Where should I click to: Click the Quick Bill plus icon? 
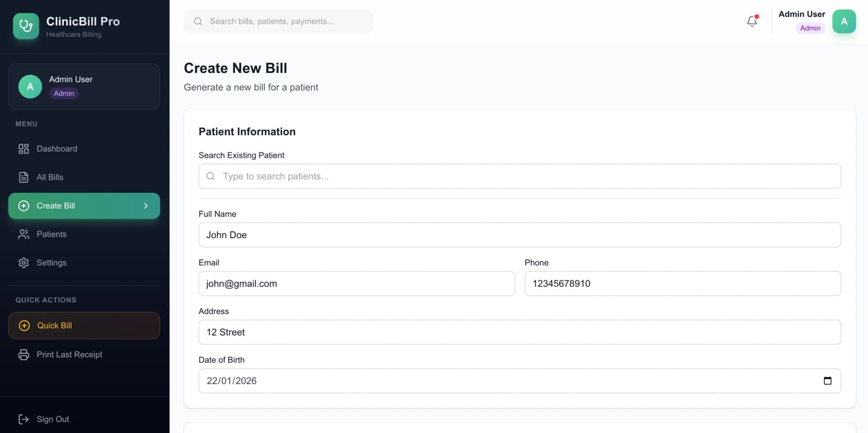(x=24, y=325)
